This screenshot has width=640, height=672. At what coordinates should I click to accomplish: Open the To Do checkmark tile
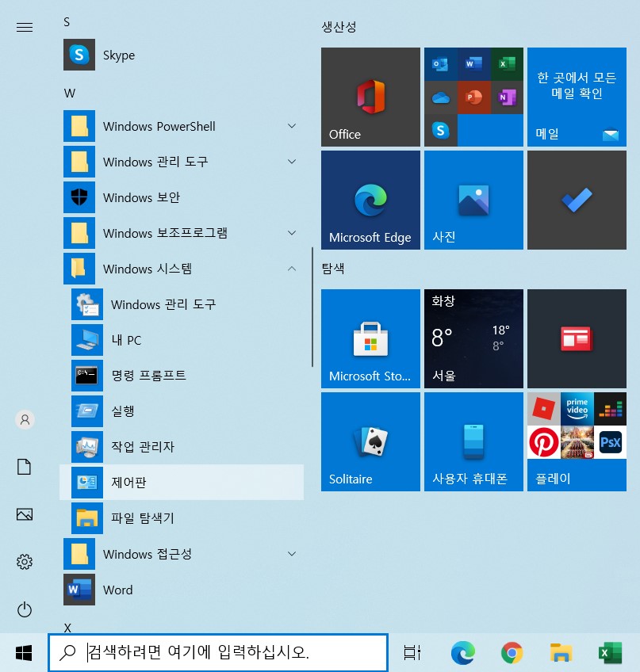point(577,200)
